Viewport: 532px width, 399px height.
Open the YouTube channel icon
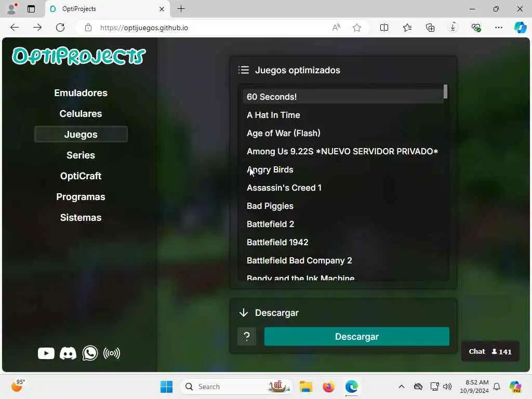pos(46,353)
